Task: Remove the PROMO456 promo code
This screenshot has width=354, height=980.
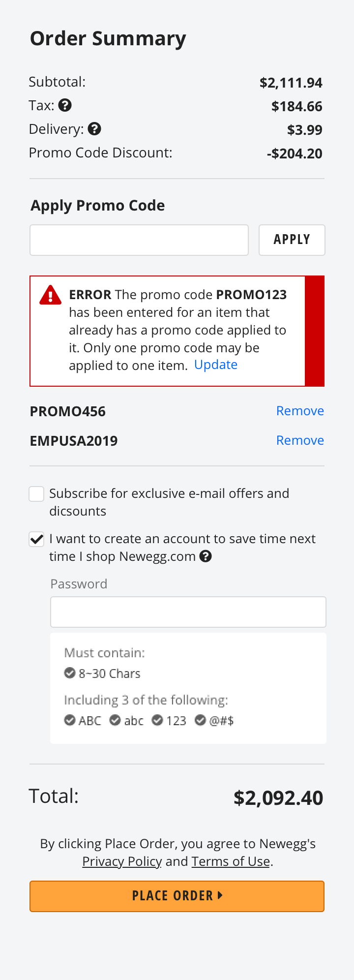Action: tap(300, 411)
